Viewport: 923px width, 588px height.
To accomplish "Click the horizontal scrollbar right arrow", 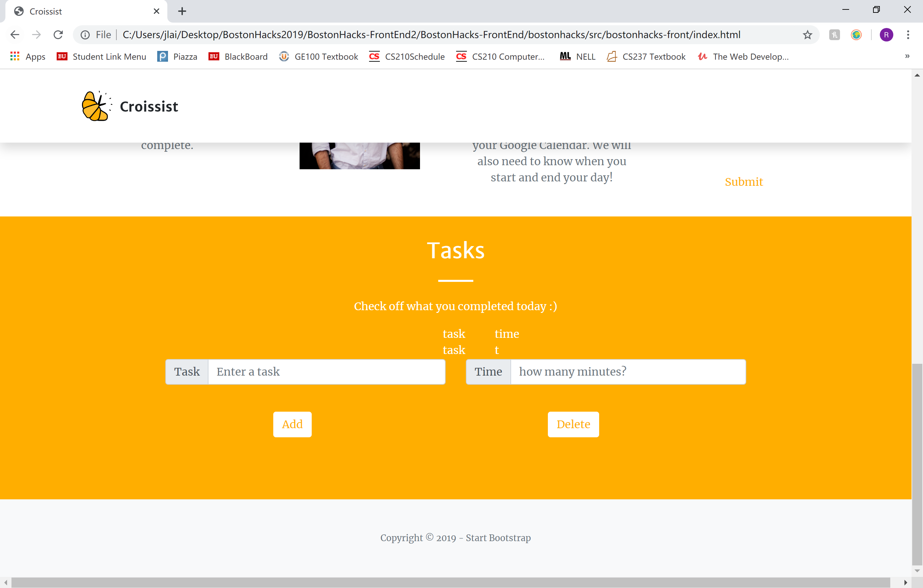I will point(905,582).
